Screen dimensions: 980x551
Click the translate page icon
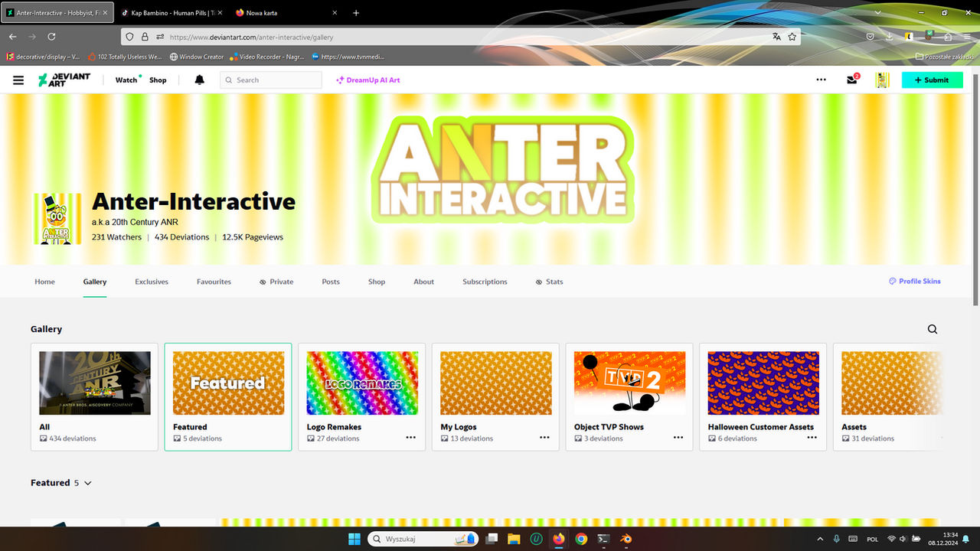coord(776,36)
